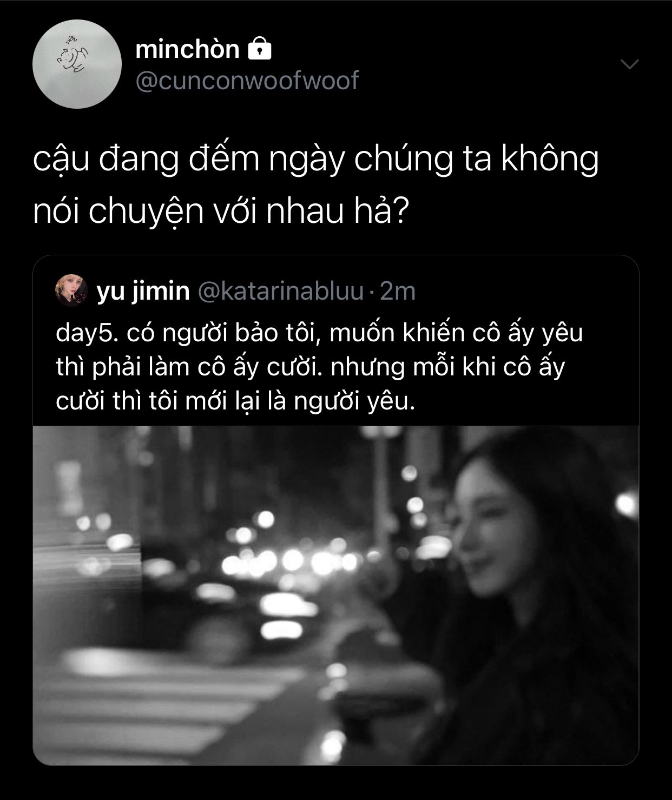This screenshot has width=672, height=800.
Task: Visit the @cunconwoofwoof handle
Action: point(247,81)
